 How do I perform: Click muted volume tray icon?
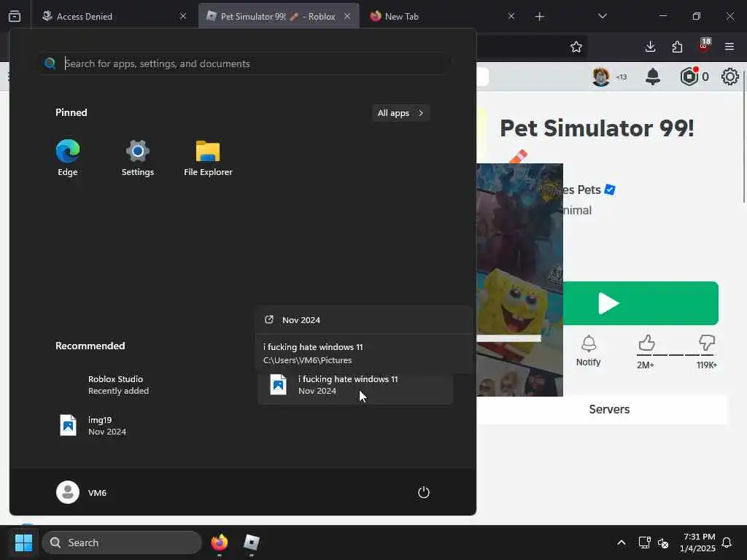662,542
